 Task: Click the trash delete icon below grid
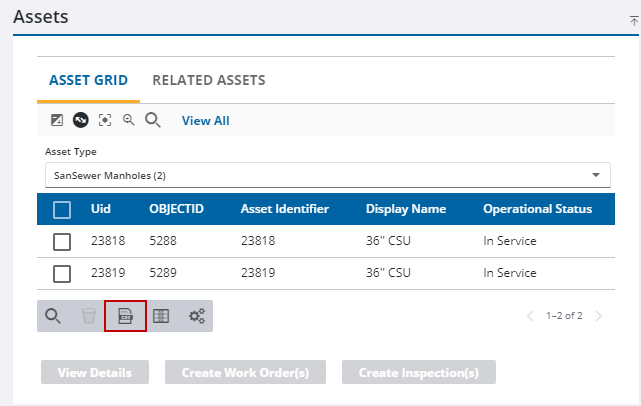point(89,316)
